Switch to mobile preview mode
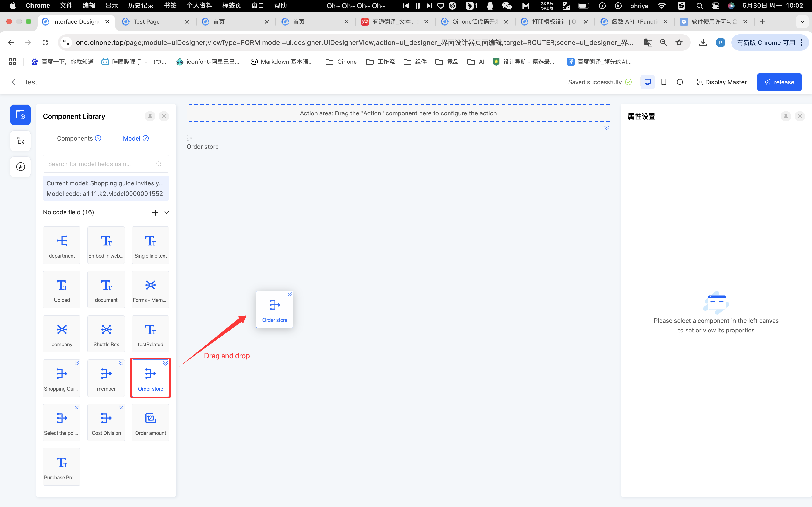This screenshot has height=507, width=812. point(663,82)
